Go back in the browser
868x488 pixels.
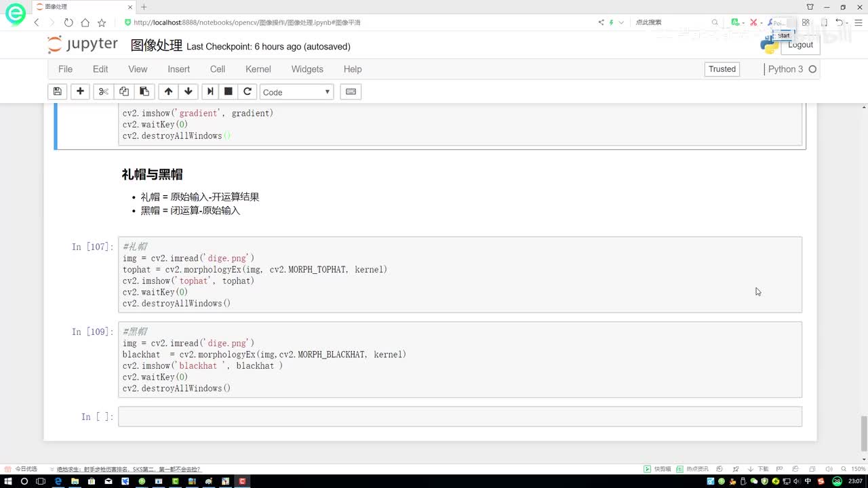(37, 22)
